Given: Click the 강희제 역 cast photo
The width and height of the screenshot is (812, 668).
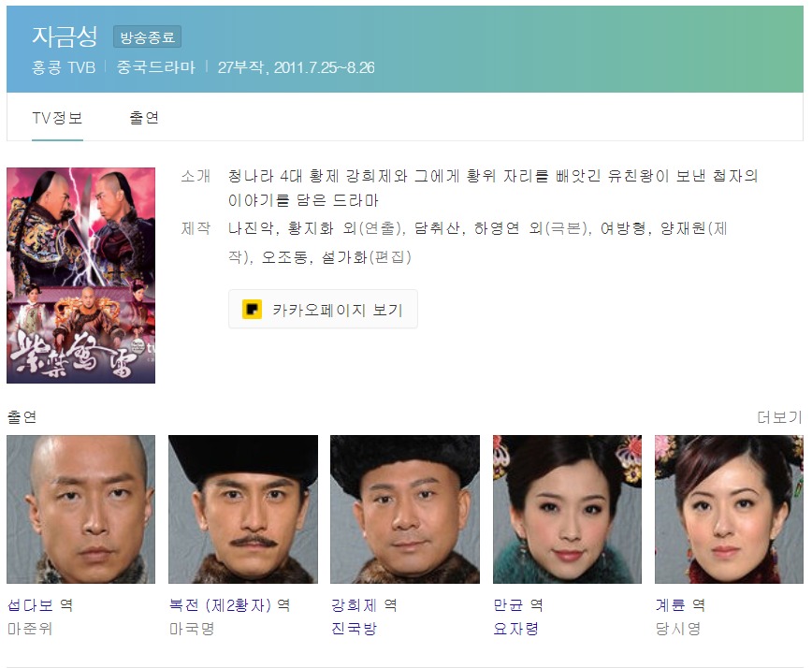Looking at the screenshot, I should [405, 509].
